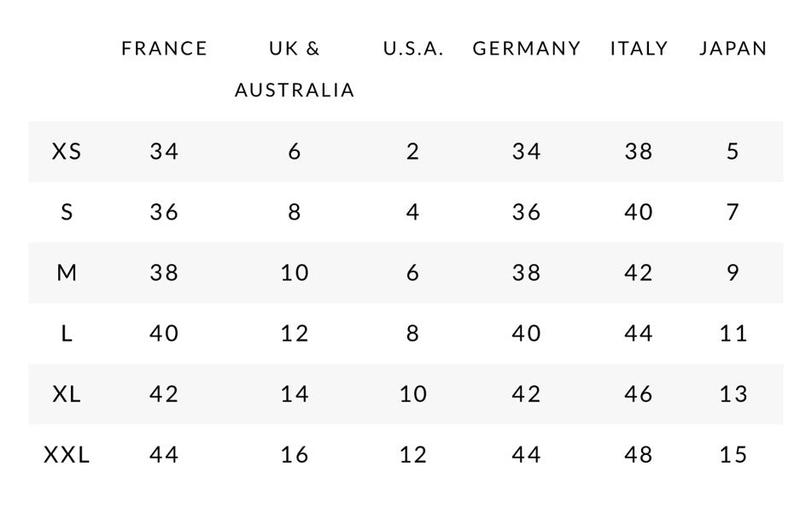Viewport: 812px width, 520px height.
Task: Click the XXL size row label
Action: tap(67, 455)
